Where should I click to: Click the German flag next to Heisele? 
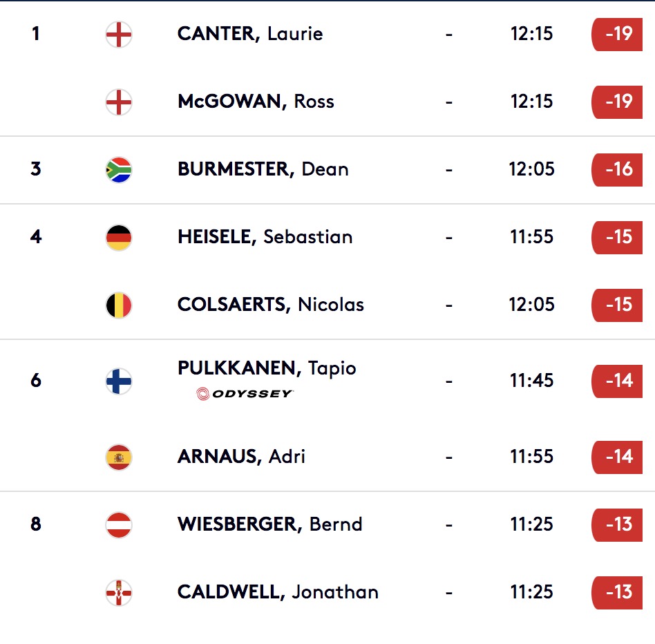pos(119,238)
